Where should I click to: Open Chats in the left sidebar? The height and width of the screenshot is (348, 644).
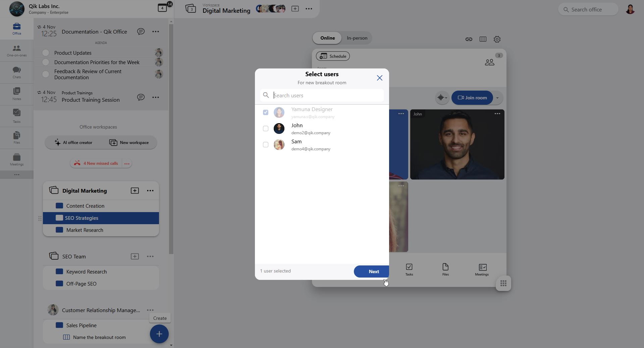[x=16, y=72]
